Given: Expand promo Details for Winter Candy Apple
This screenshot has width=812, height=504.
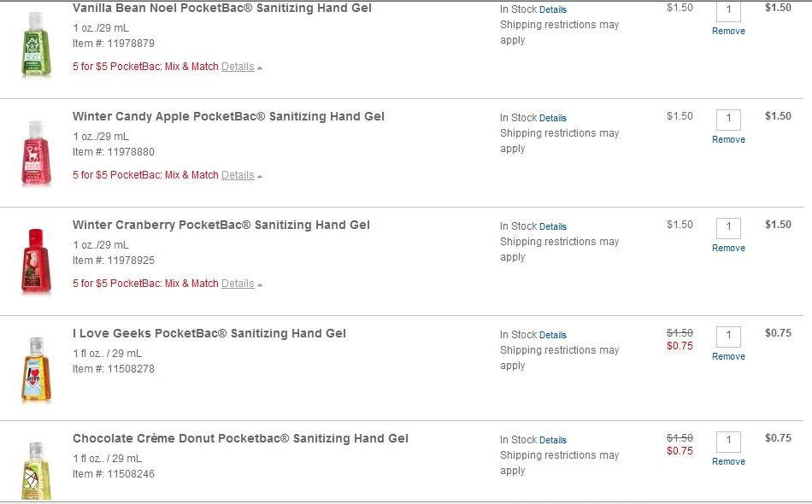Looking at the screenshot, I should pos(238,175).
